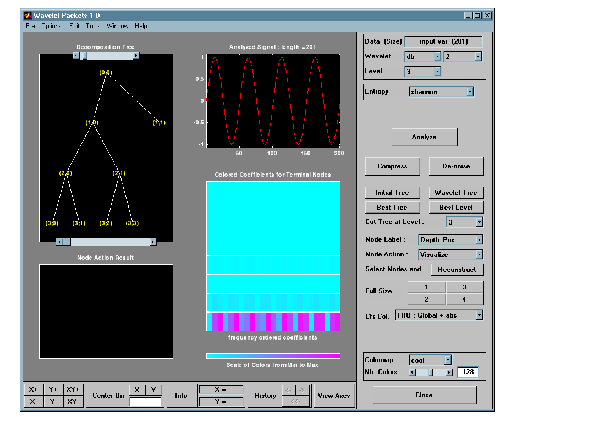600x430 pixels.
Task: Click the Best Tree button
Action: (391, 205)
